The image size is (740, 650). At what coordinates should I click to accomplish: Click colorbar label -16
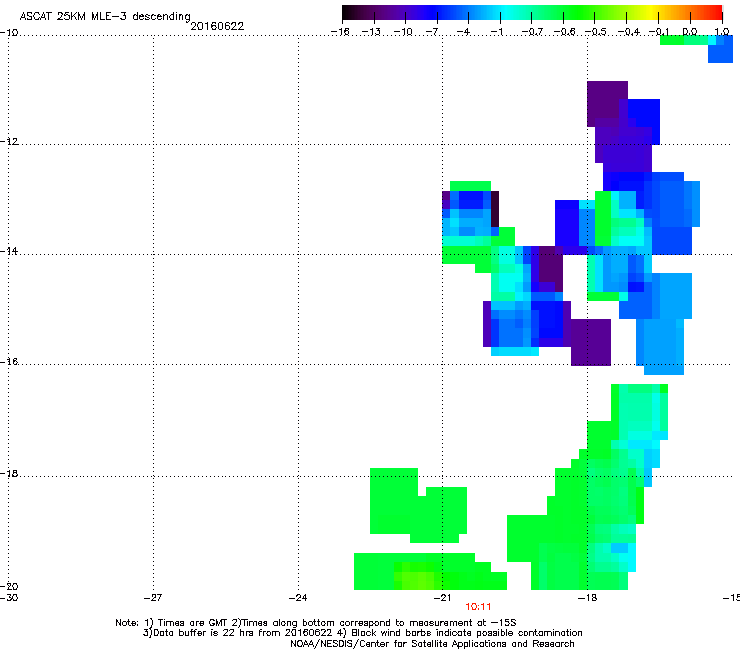tap(340, 32)
